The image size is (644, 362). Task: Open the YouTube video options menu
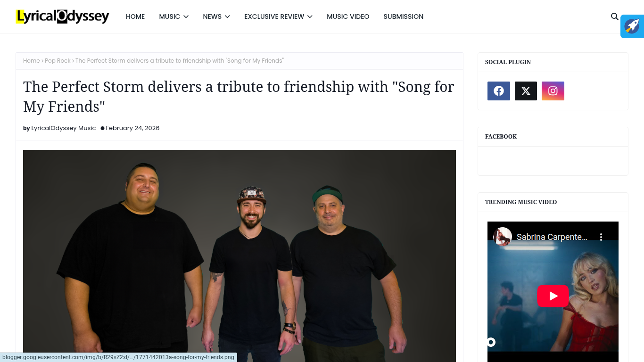coord(601,237)
